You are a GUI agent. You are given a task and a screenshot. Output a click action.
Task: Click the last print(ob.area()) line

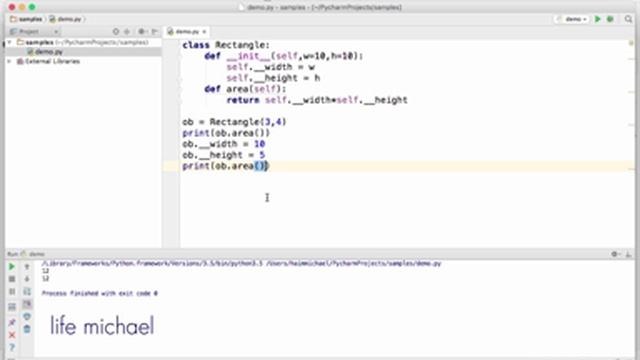[x=226, y=166]
